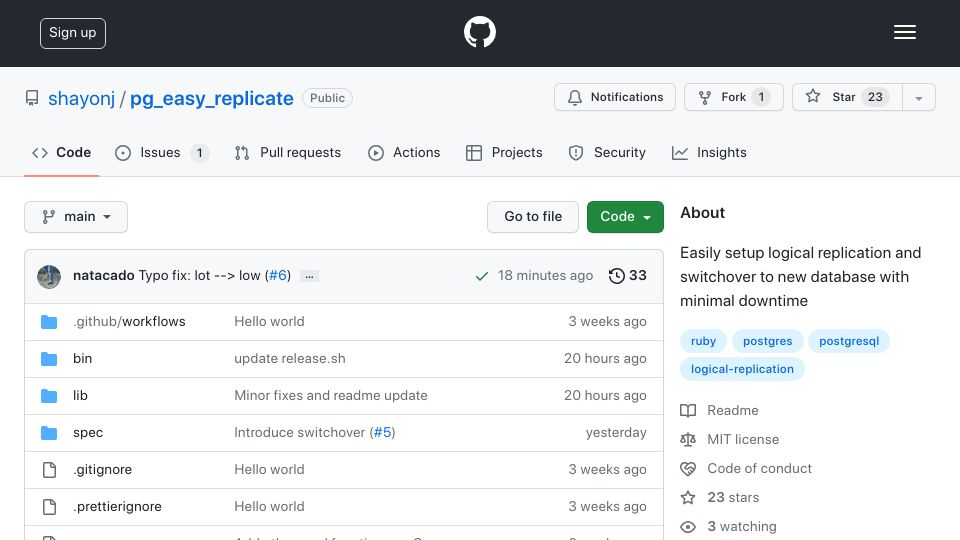The width and height of the screenshot is (960, 540).
Task: Select the logical-replication topic tag
Action: tap(742, 369)
